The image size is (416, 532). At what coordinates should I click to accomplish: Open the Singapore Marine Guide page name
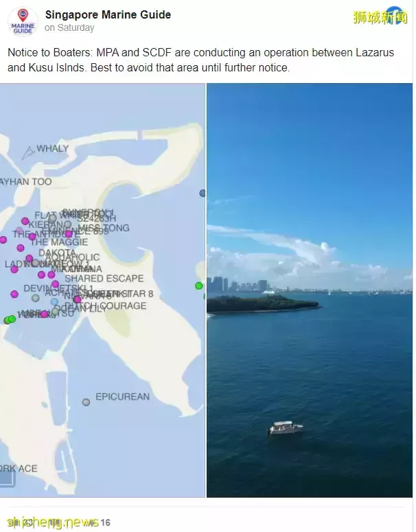pos(108,14)
